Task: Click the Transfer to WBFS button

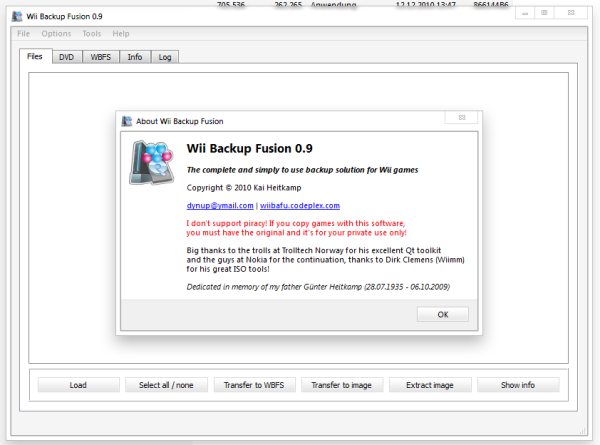Action: [x=254, y=385]
